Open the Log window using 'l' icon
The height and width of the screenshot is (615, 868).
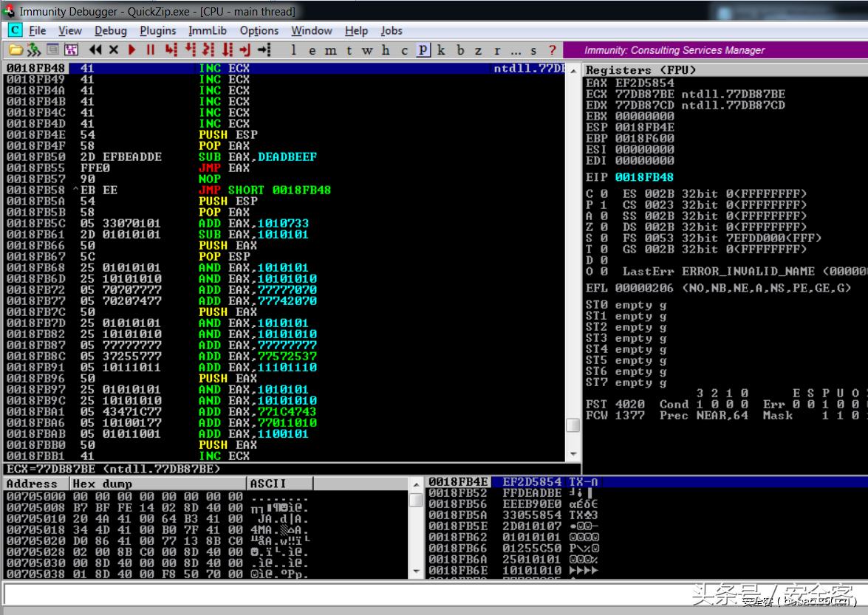point(293,49)
